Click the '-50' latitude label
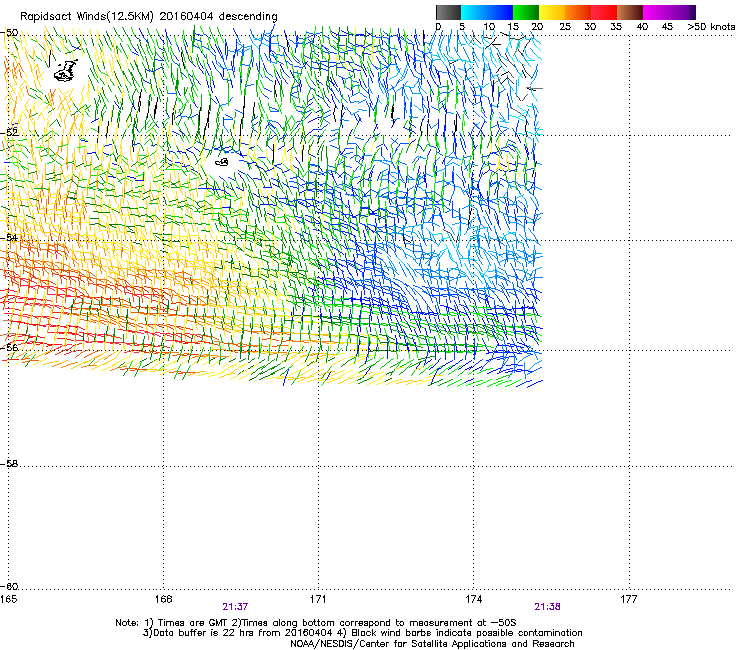Image resolution: width=740 pixels, height=650 pixels. coord(9,33)
